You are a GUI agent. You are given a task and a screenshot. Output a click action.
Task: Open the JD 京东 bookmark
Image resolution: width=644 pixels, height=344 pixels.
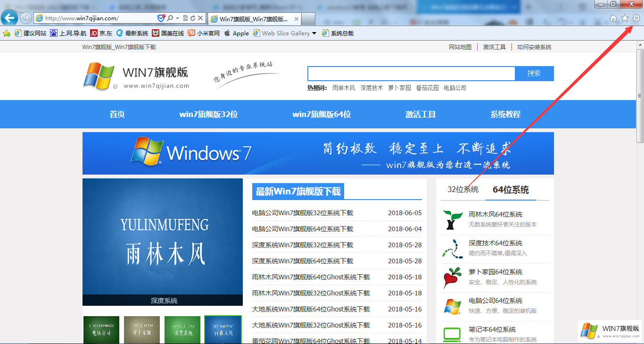[101, 33]
